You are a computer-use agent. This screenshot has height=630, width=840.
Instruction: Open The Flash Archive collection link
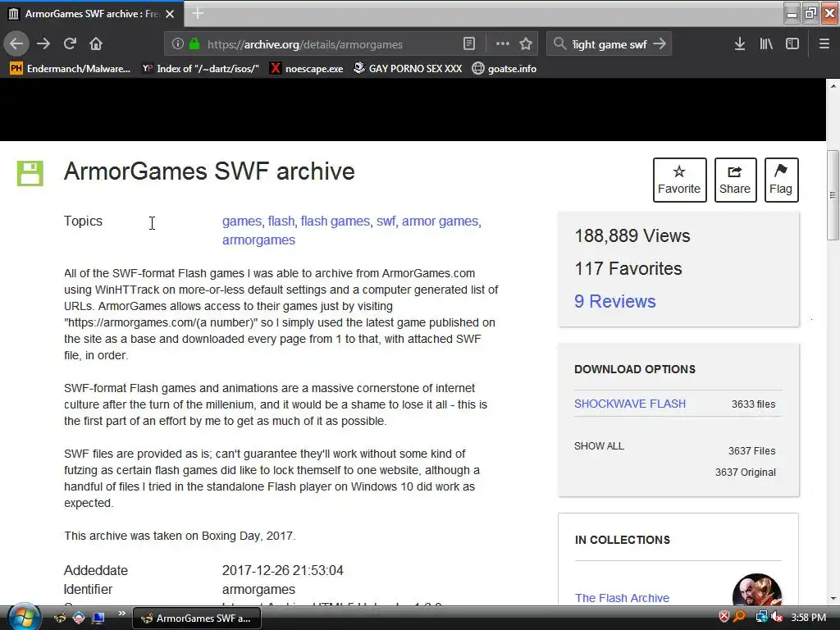(622, 598)
